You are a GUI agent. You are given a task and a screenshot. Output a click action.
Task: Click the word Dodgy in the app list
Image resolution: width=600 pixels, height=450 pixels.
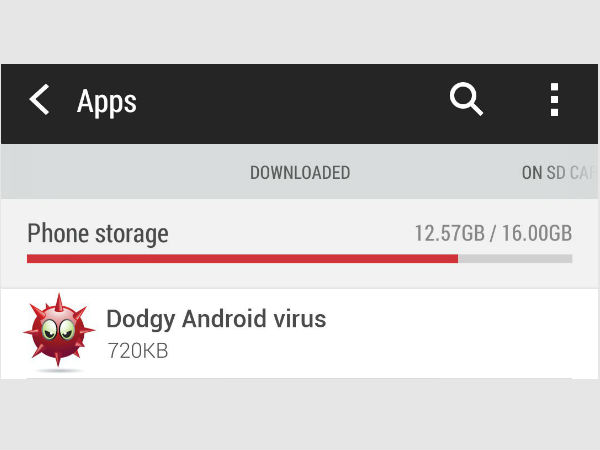(x=138, y=319)
